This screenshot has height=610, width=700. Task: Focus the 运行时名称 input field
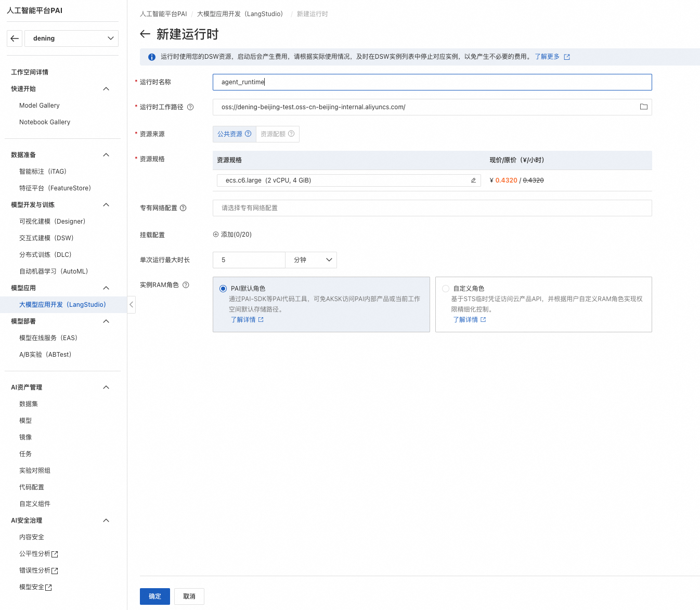click(432, 82)
